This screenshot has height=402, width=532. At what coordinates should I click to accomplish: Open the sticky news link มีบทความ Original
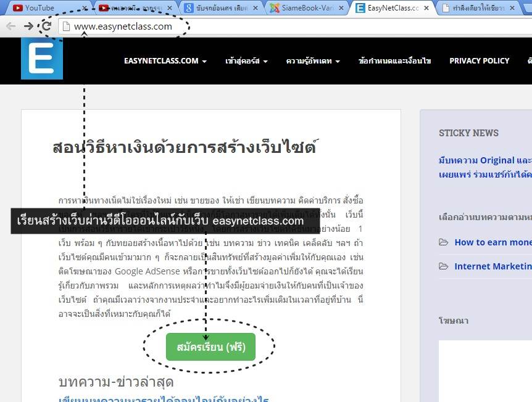coord(485,167)
